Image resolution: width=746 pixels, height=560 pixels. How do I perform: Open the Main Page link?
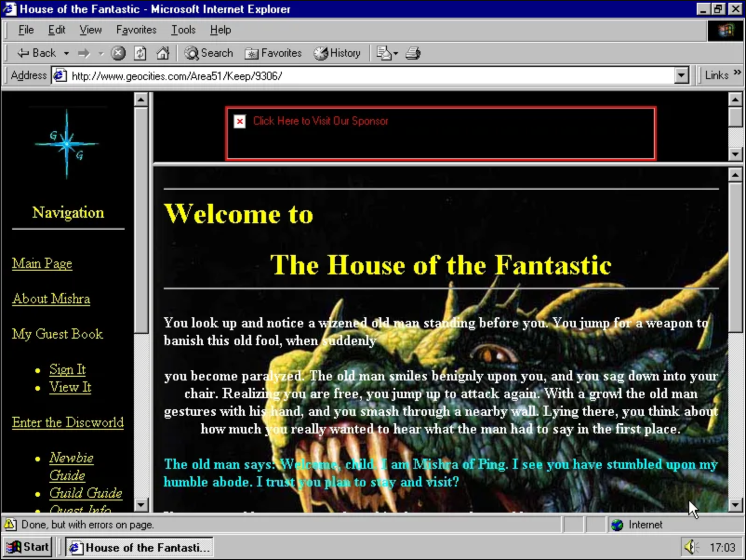tap(42, 263)
